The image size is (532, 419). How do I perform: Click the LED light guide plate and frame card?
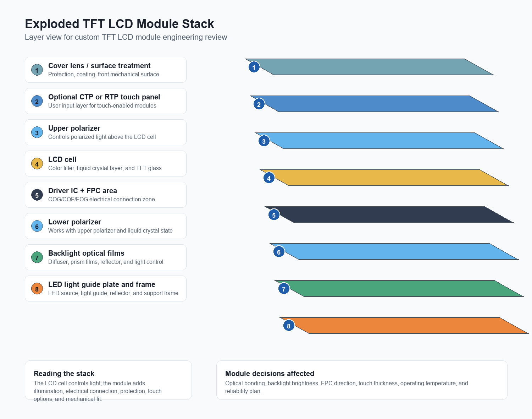point(106,289)
